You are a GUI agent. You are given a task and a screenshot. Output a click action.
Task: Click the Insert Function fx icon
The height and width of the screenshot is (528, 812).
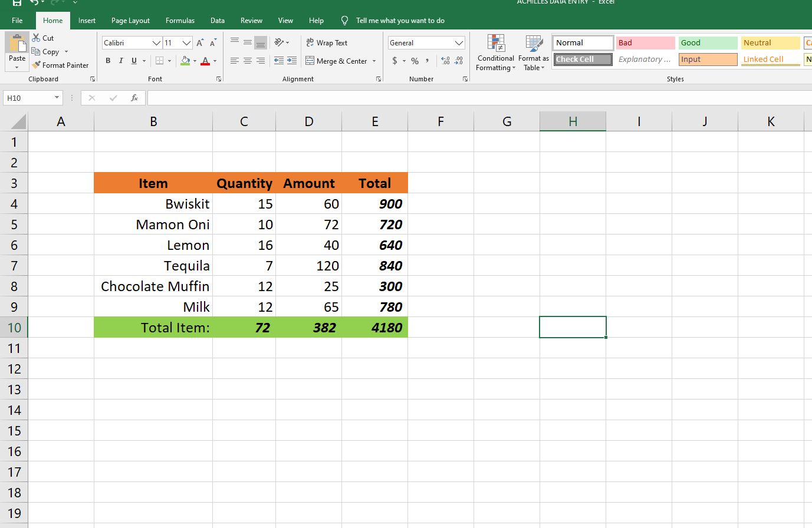[x=134, y=98]
